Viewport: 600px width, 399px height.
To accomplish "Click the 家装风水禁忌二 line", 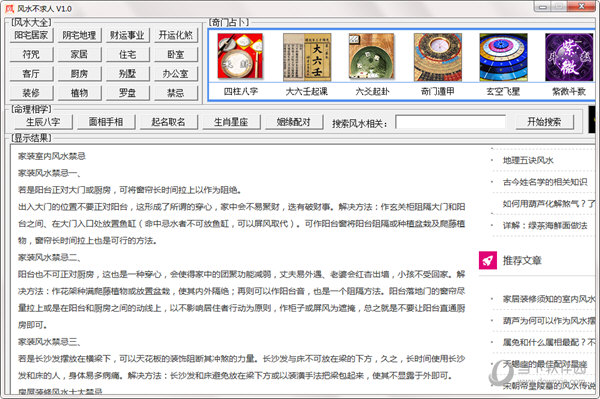I will pyautogui.click(x=49, y=257).
